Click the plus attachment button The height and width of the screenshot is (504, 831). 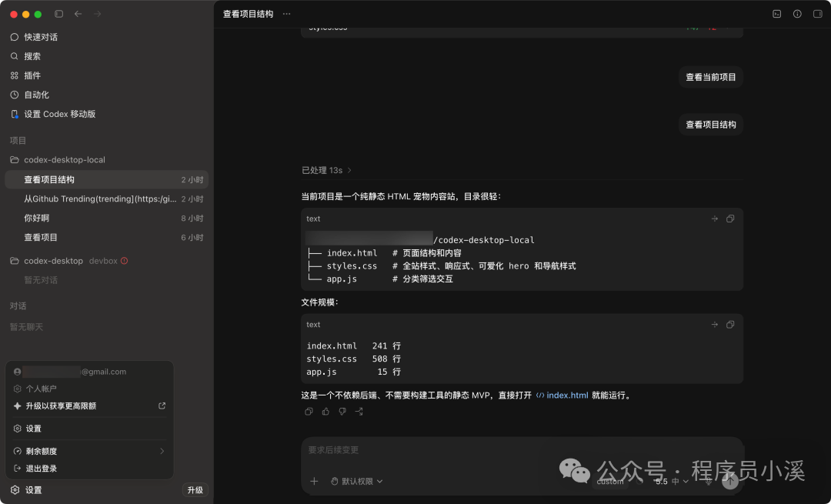pos(314,481)
